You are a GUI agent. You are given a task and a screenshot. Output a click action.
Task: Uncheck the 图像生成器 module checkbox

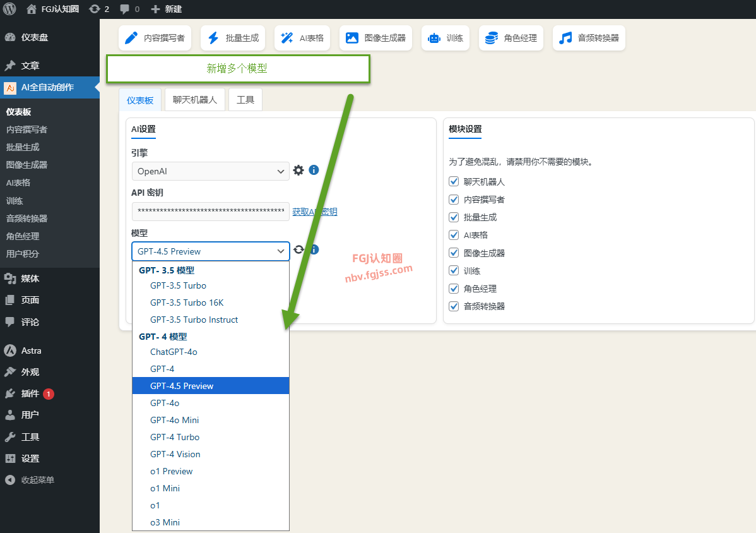click(454, 253)
